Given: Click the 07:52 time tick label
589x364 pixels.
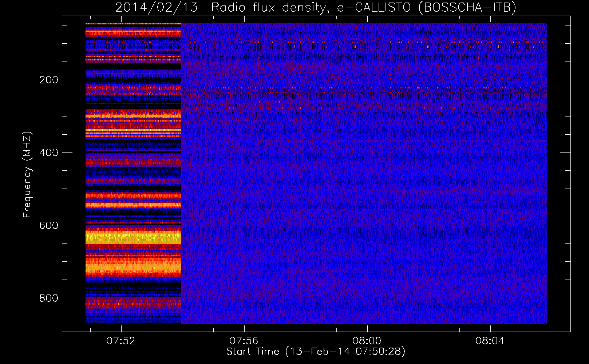Looking at the screenshot, I should click(121, 341).
